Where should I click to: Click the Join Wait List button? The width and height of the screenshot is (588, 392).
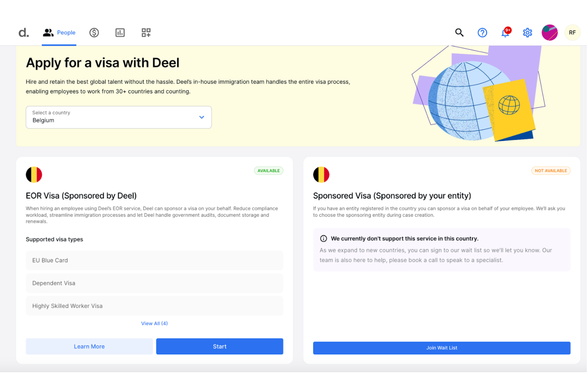click(x=442, y=348)
